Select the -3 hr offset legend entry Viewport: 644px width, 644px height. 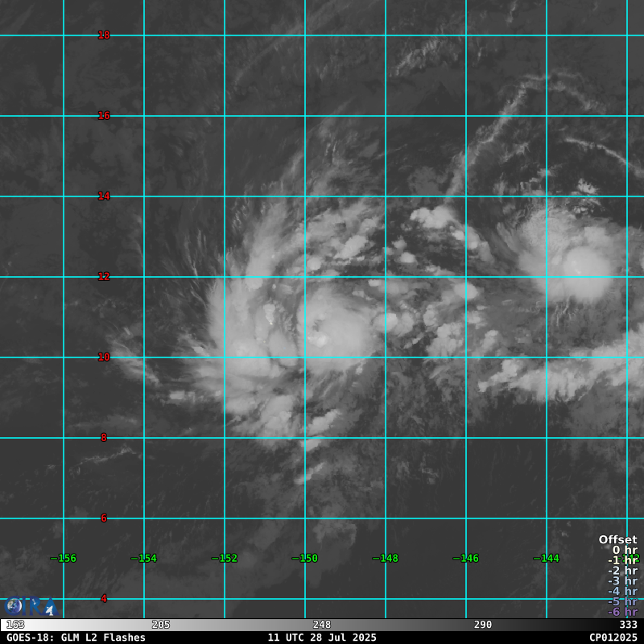[621, 581]
